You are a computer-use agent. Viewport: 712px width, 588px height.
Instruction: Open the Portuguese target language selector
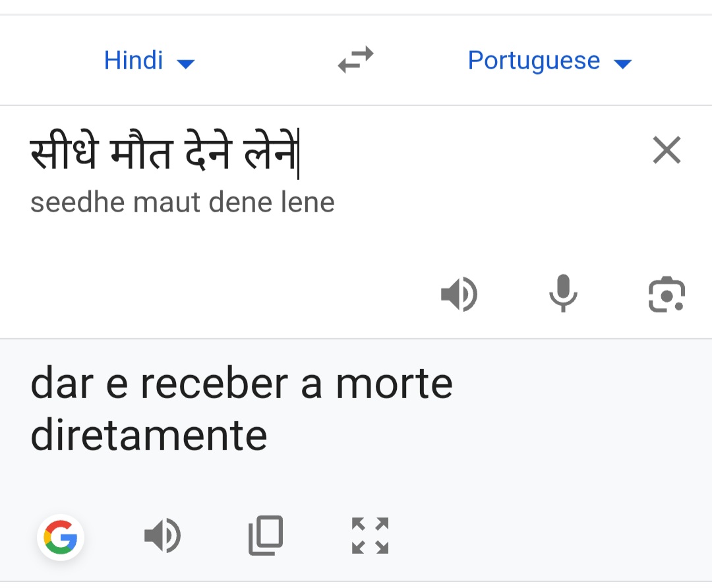click(x=534, y=61)
